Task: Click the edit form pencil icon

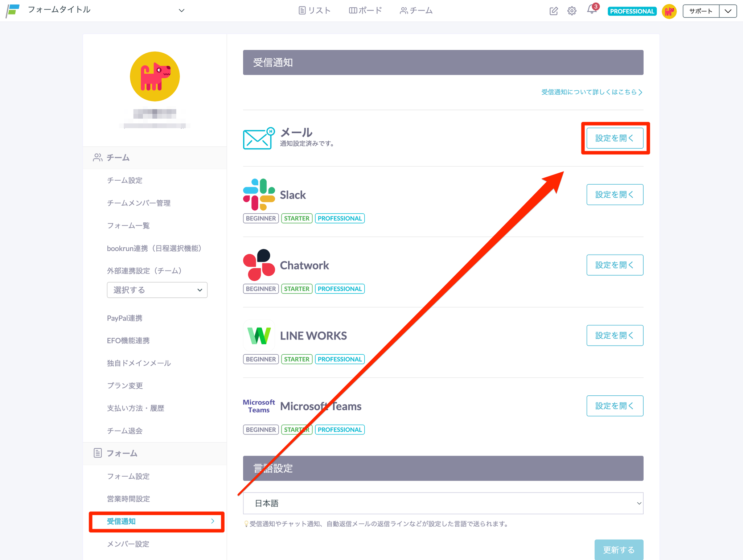Action: (x=554, y=11)
